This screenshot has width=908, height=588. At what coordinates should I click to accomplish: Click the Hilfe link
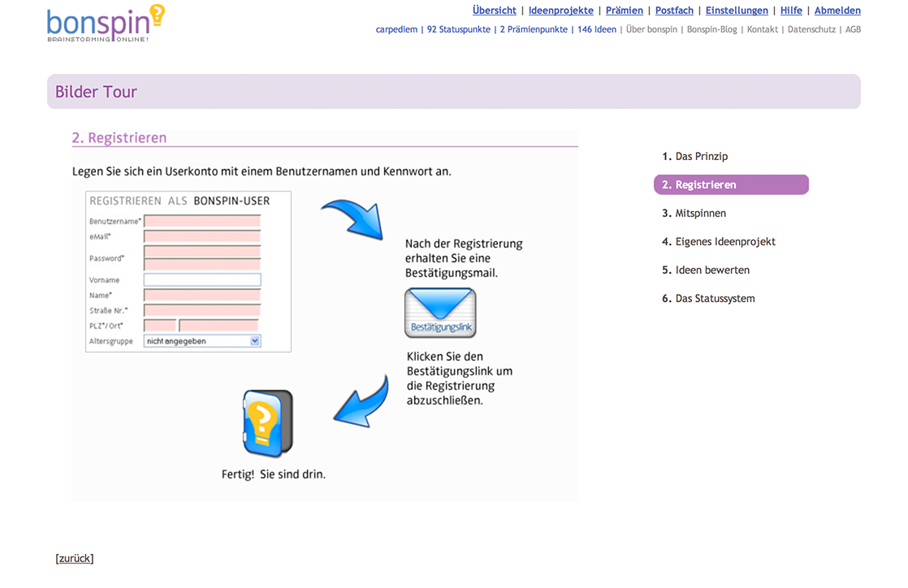pos(791,11)
